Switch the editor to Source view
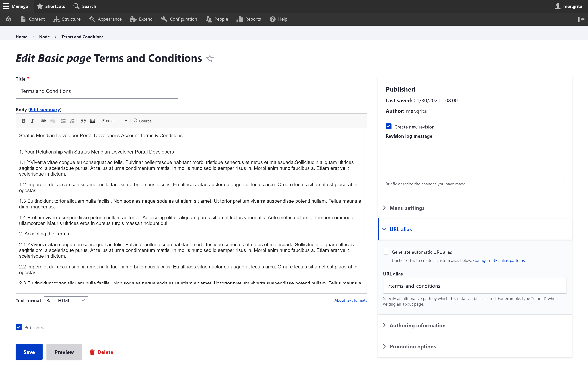 tap(142, 121)
